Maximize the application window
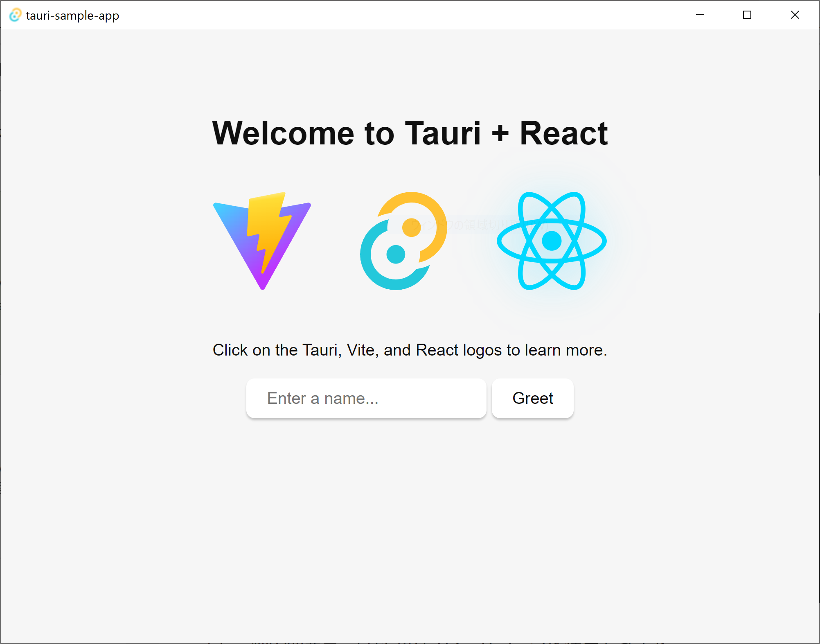This screenshot has height=644, width=820. tap(747, 15)
